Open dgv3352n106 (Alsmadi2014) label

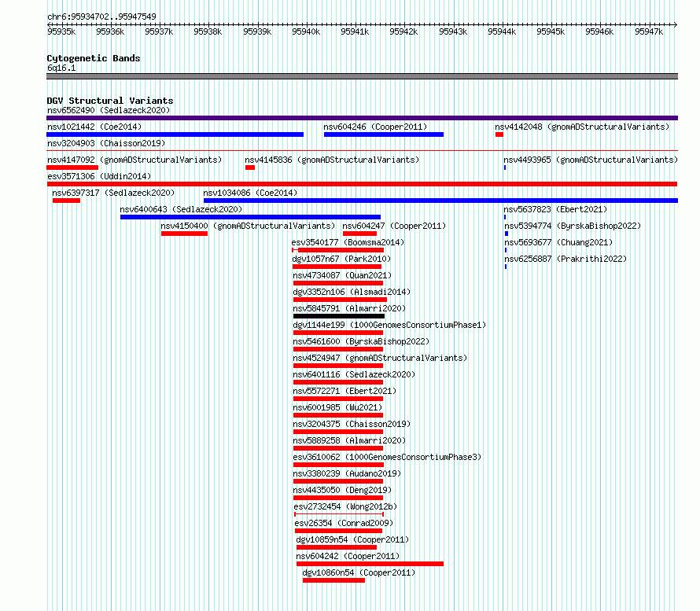(x=352, y=292)
